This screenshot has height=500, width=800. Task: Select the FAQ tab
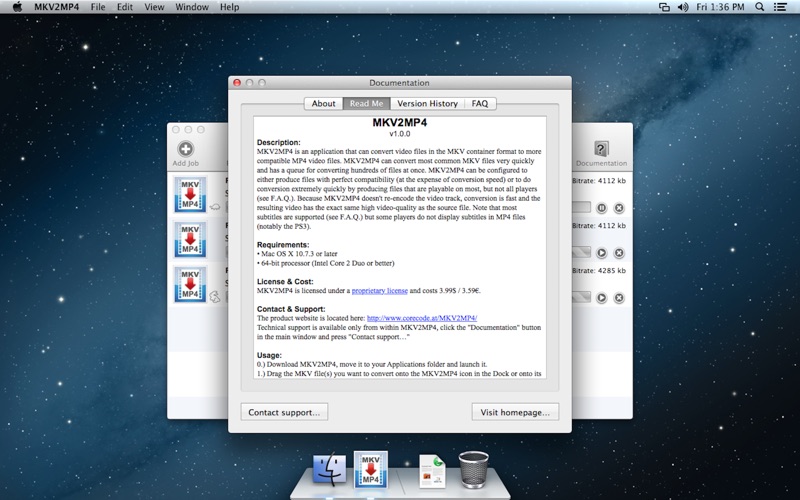tap(480, 103)
